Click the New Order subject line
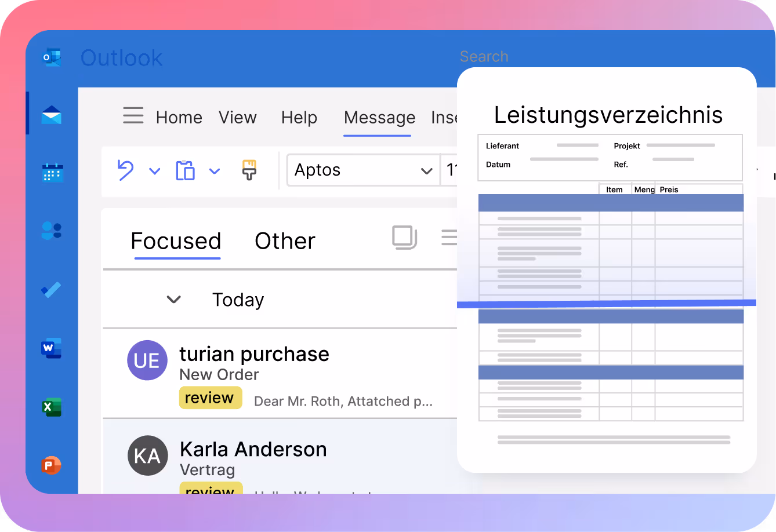This screenshot has height=532, width=776. tap(219, 375)
